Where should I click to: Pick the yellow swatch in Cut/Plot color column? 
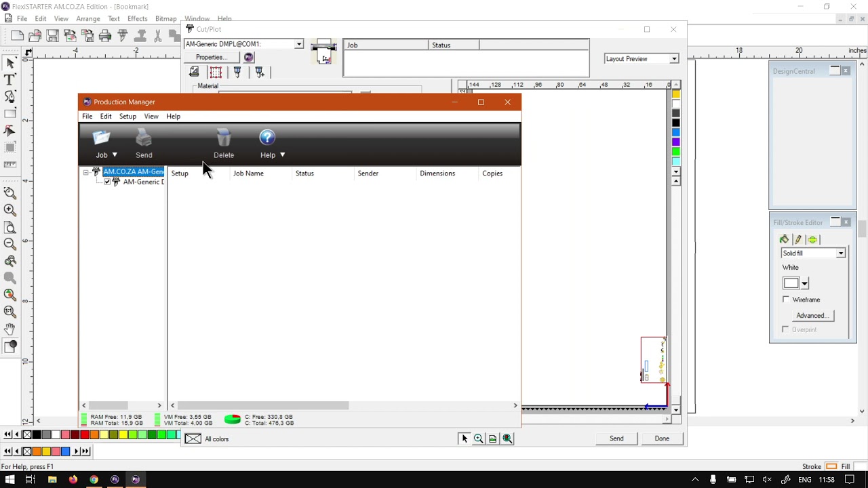(x=675, y=94)
